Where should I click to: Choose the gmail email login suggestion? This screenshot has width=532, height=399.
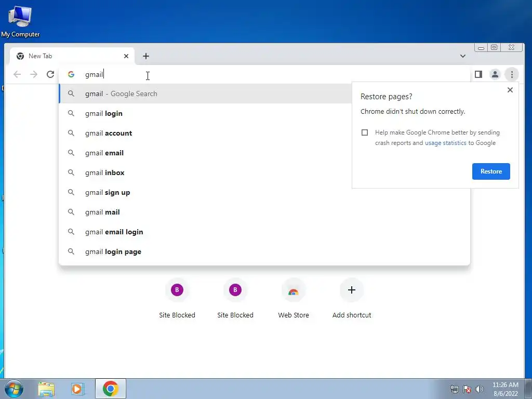pos(264,232)
